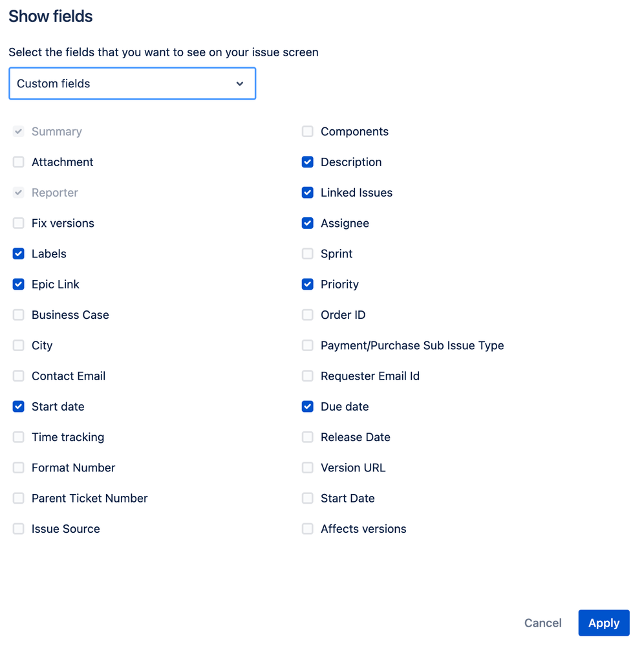This screenshot has height=646, width=644.
Task: Select the Business Case checkbox
Action: coord(19,315)
